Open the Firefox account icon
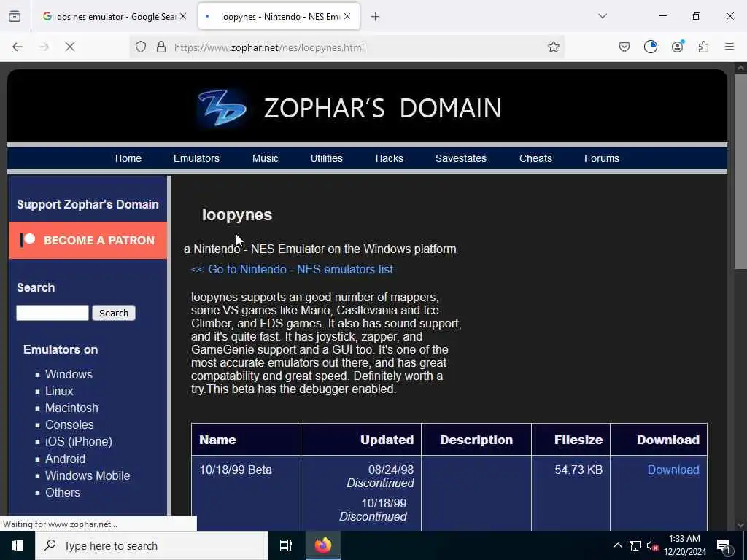 point(678,47)
